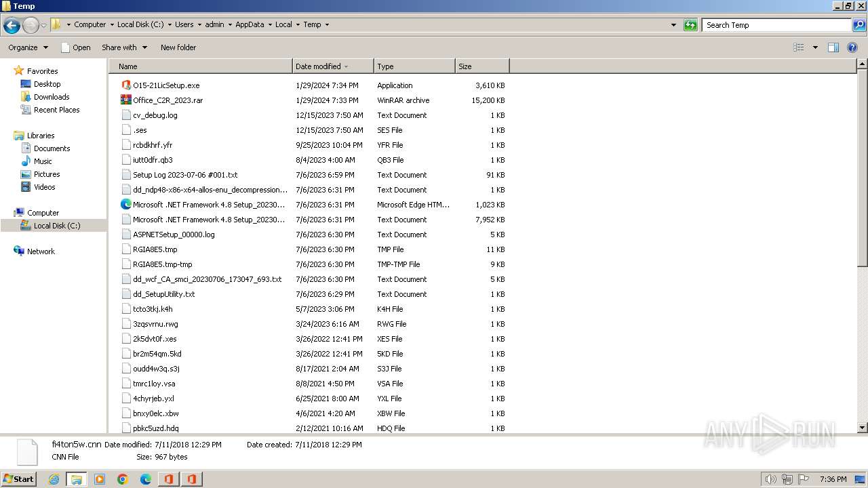Click the refresh icon beside the address bar
Screen dimensions: 868x488
point(690,25)
